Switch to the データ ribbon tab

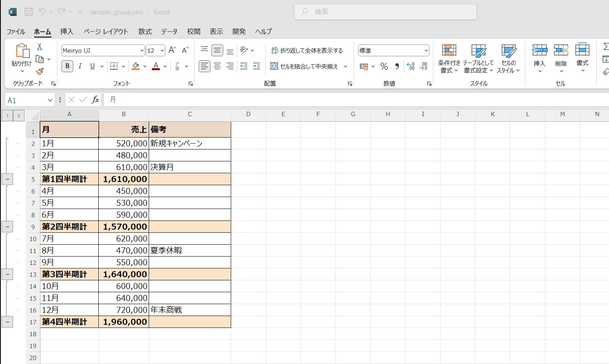pos(169,32)
